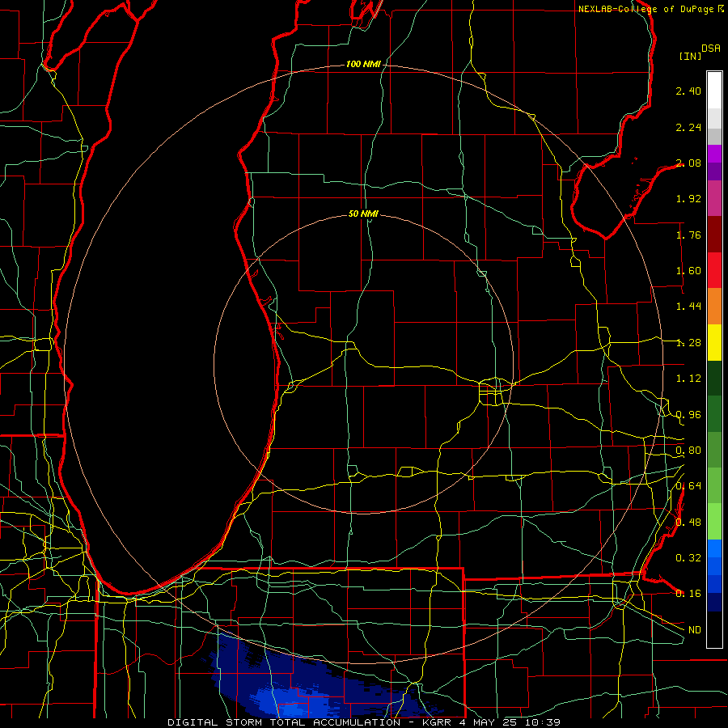Click the 1.92 legend value
The height and width of the screenshot is (728, 728).
pyautogui.click(x=688, y=199)
